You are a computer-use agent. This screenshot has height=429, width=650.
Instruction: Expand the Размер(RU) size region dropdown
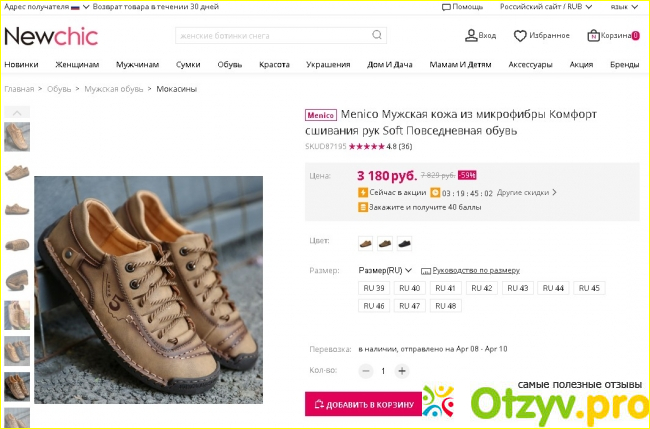click(386, 270)
